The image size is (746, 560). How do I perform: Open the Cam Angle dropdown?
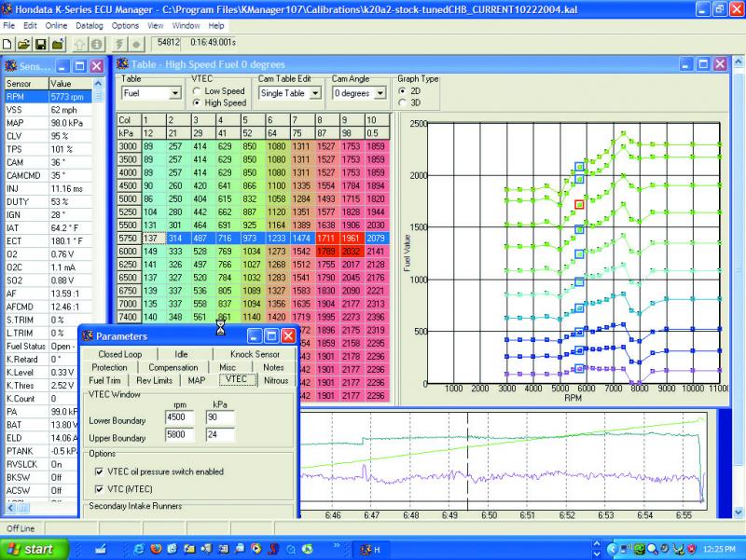pos(380,93)
